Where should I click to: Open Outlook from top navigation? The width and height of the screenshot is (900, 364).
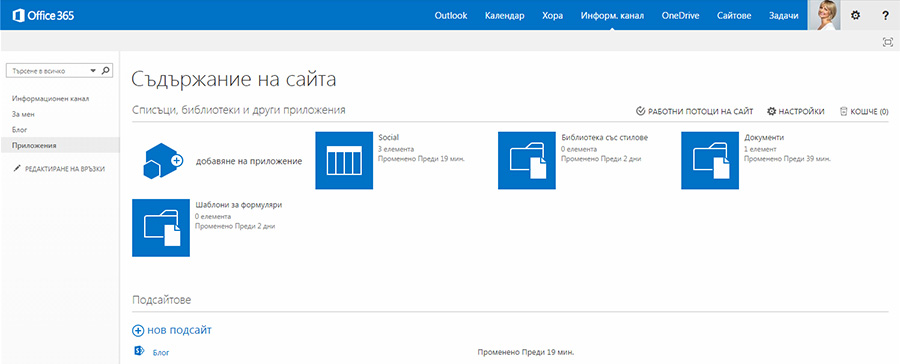[x=451, y=16]
